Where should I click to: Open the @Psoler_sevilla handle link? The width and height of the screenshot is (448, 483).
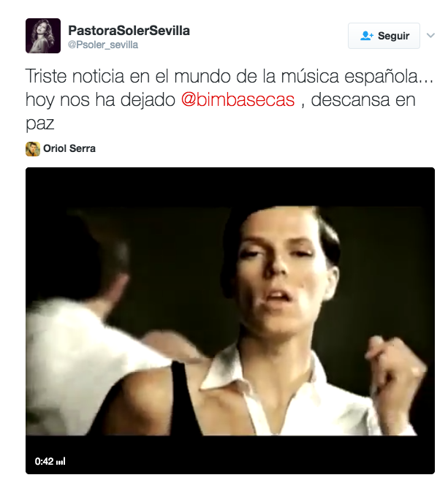[103, 45]
